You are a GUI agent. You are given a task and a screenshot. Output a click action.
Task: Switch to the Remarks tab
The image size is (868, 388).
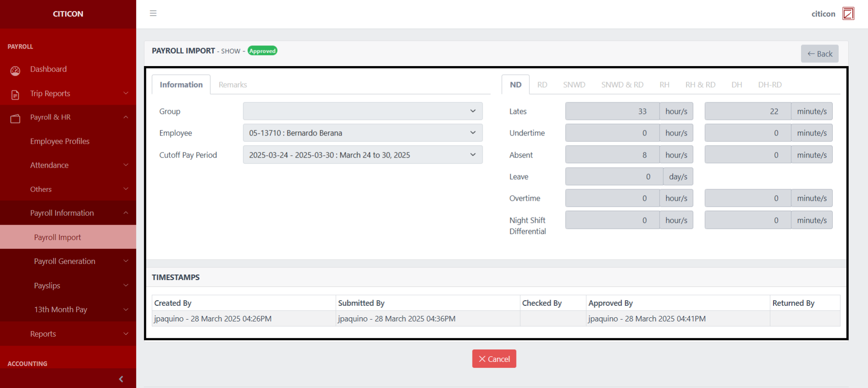[x=233, y=84]
